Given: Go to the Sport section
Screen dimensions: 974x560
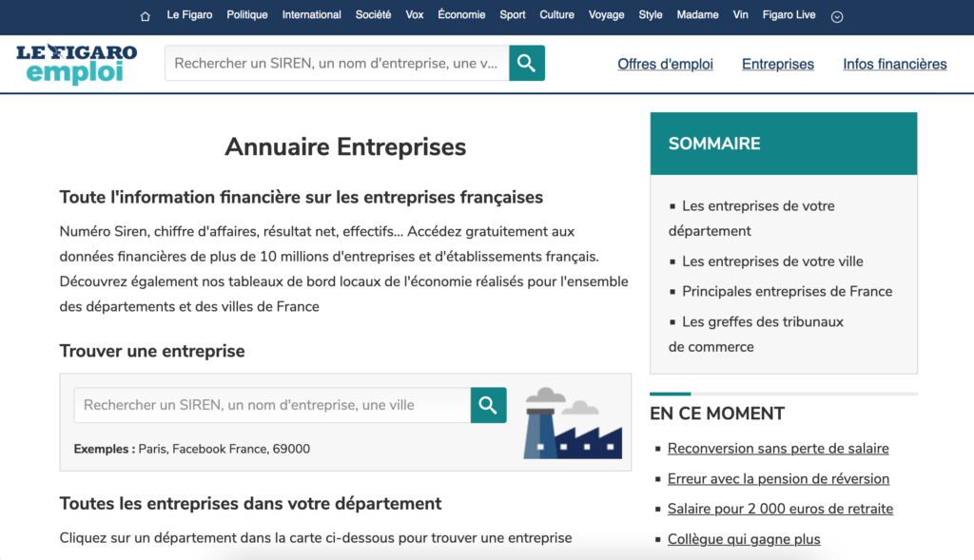Looking at the screenshot, I should click(x=512, y=14).
